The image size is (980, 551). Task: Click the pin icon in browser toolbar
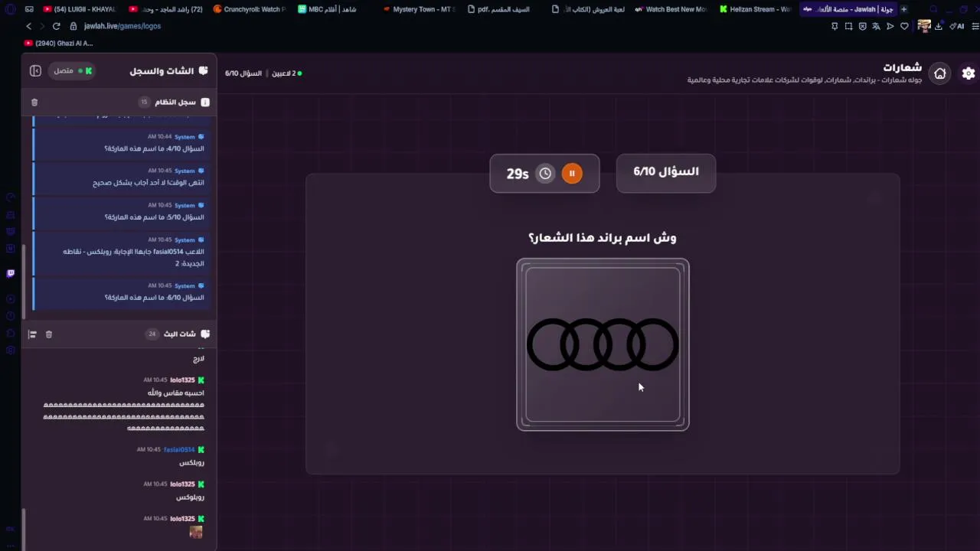835,26
